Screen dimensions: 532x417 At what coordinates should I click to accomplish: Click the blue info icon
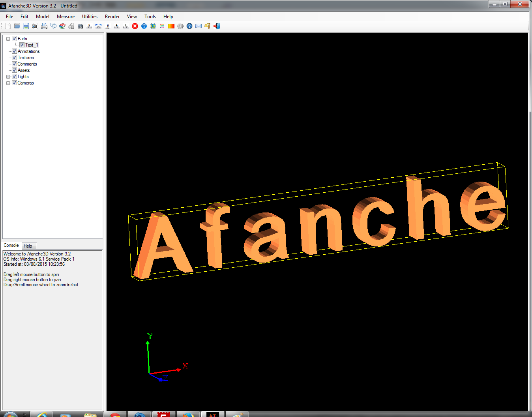pos(144,26)
